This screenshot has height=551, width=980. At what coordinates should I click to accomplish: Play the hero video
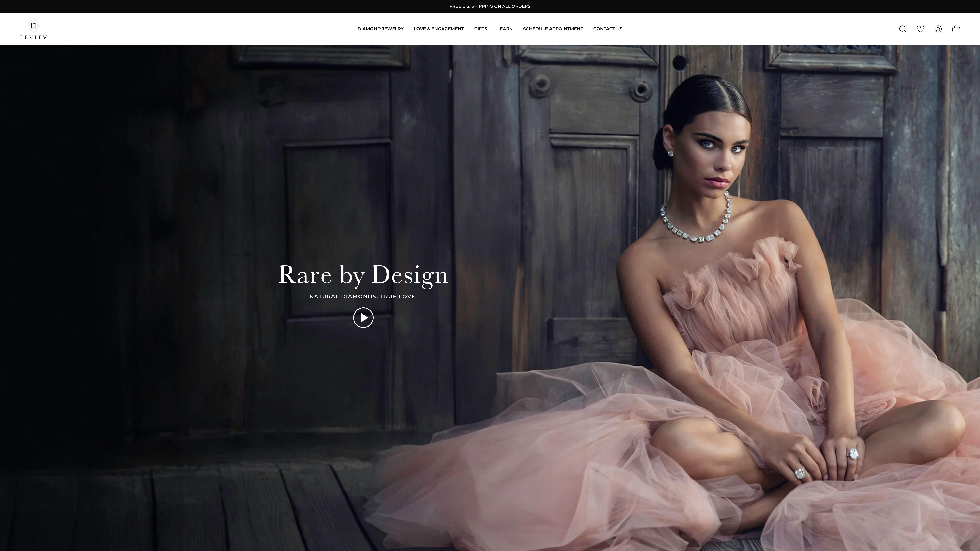click(363, 318)
